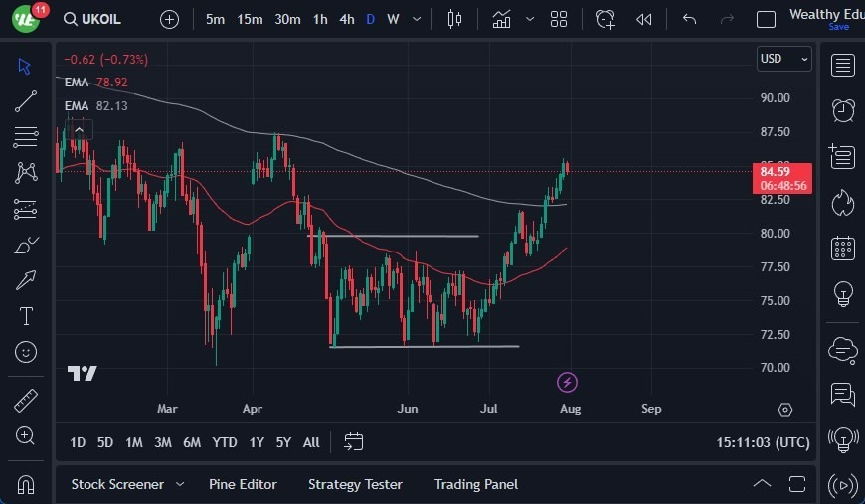Toggle the fullscreen mode square

tap(766, 19)
